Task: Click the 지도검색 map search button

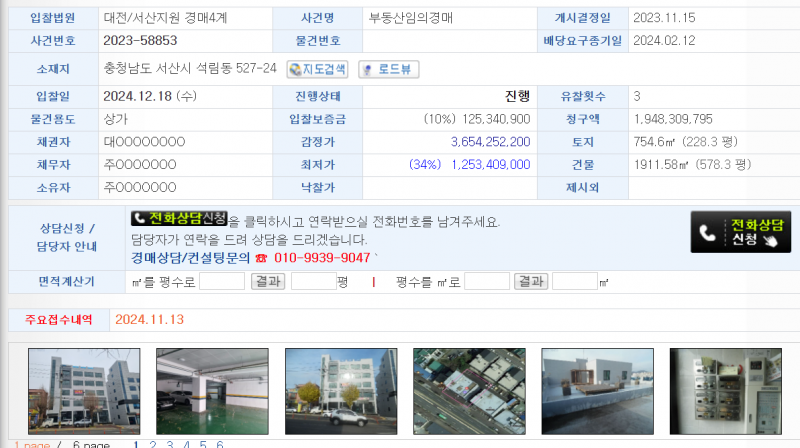Action: tap(317, 69)
